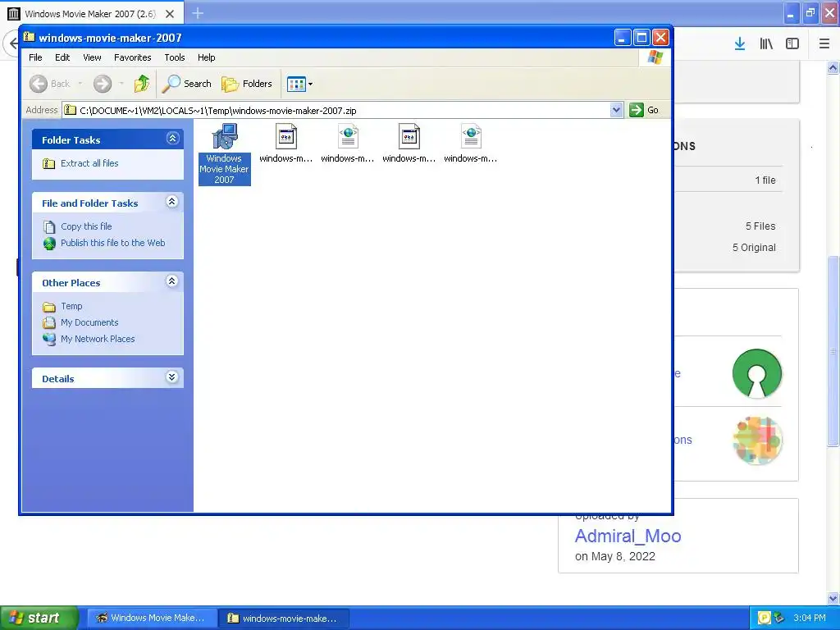Toggle the browser sidebar icon
The width and height of the screenshot is (840, 630).
[792, 44]
